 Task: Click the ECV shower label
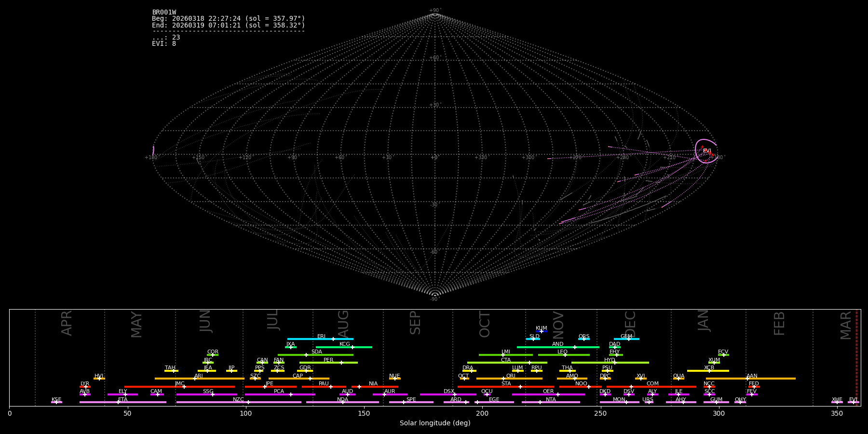tap(723, 352)
